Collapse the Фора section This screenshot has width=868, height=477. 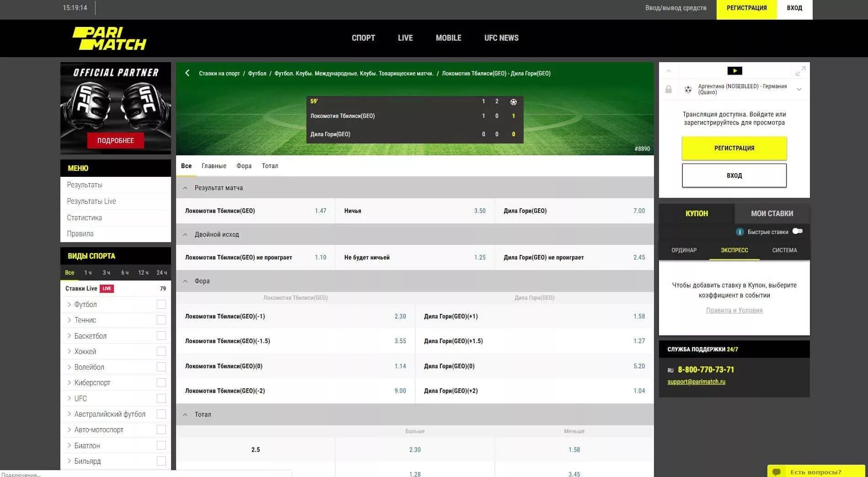185,281
